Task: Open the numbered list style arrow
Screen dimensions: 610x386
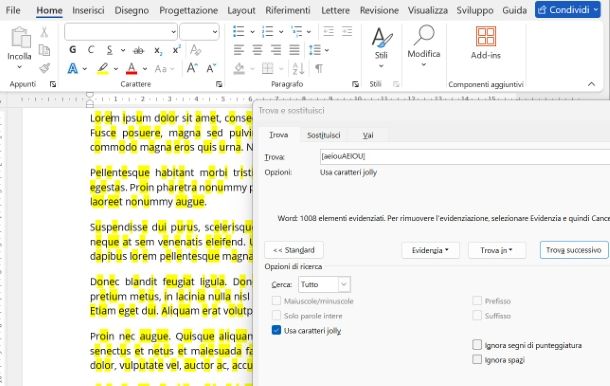Action: coord(281,32)
